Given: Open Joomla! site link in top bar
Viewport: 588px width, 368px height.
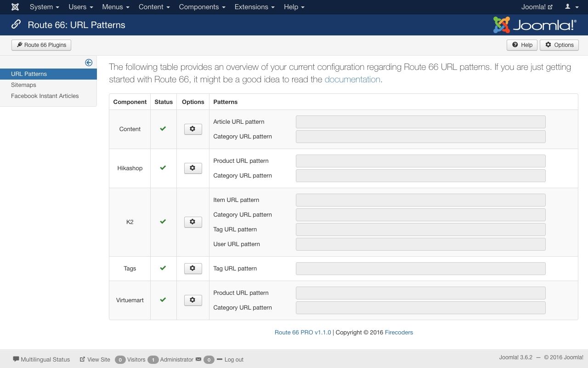Looking at the screenshot, I should point(537,7).
